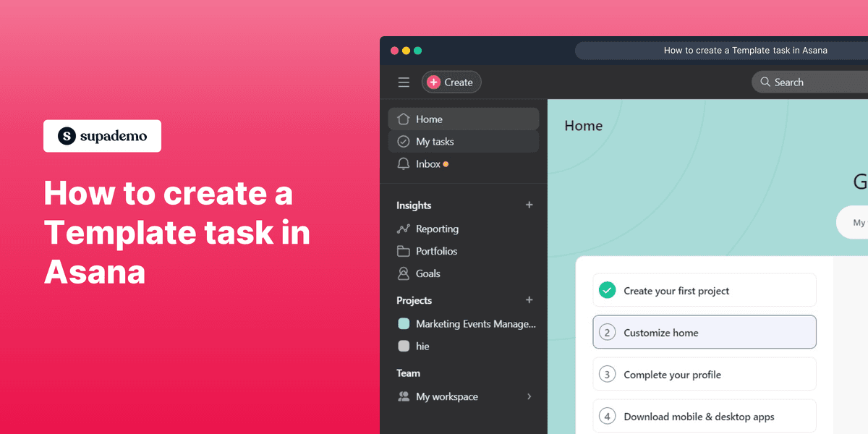Click the magnifier icon in the search bar
This screenshot has width=868, height=434.
point(766,82)
